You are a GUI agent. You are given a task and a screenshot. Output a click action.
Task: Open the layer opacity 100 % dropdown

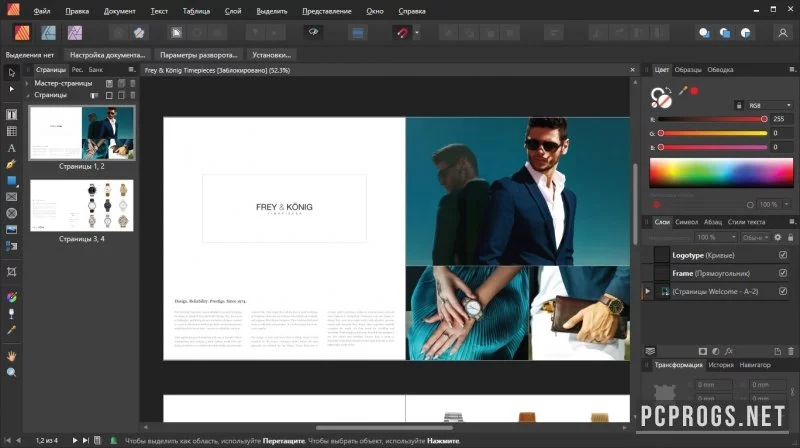(716, 237)
